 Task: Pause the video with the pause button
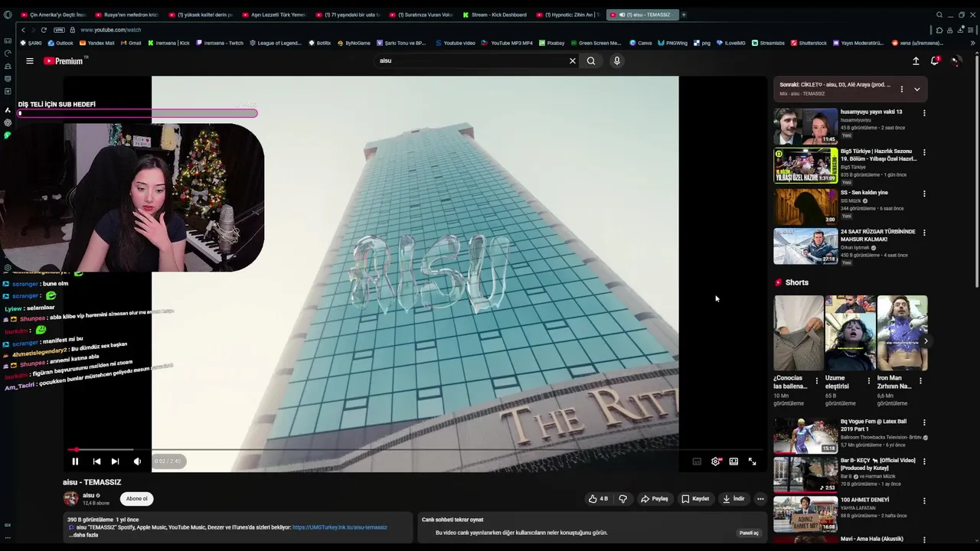point(75,461)
